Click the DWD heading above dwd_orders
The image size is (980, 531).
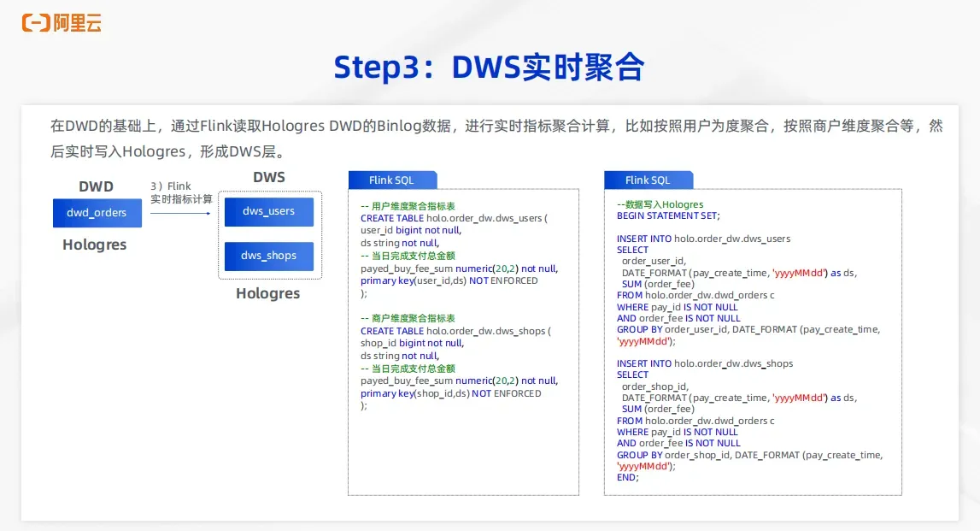point(97,186)
